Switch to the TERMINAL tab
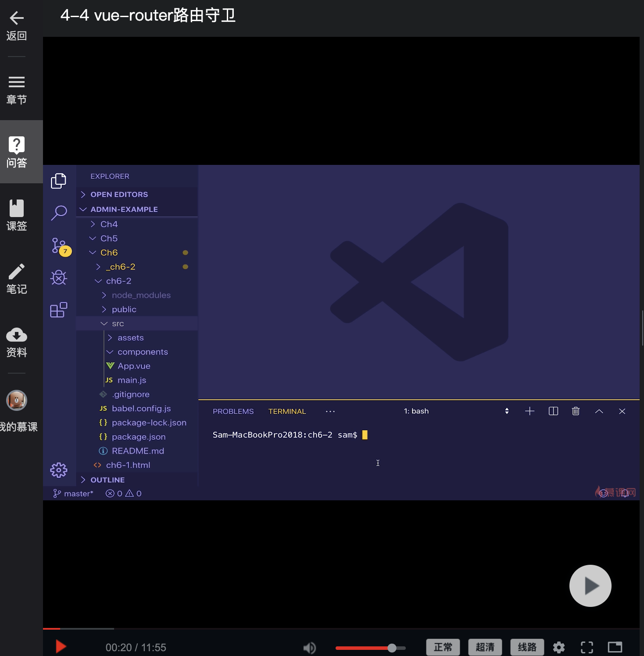 point(287,411)
